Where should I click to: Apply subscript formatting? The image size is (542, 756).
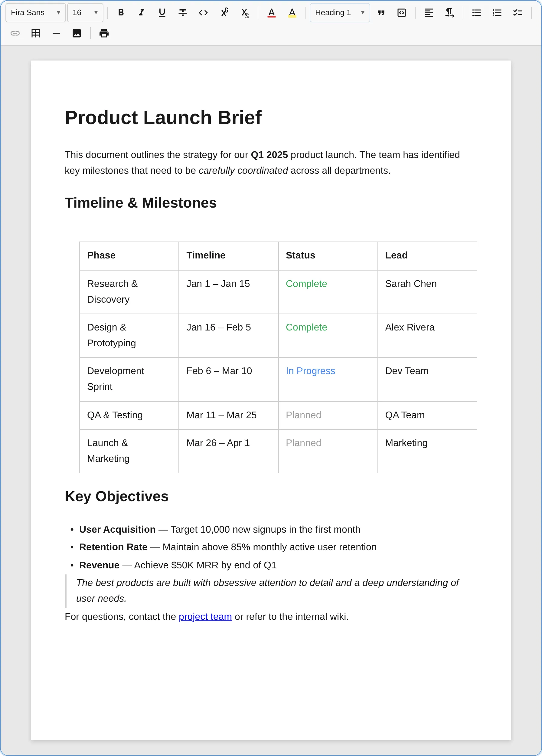[245, 13]
